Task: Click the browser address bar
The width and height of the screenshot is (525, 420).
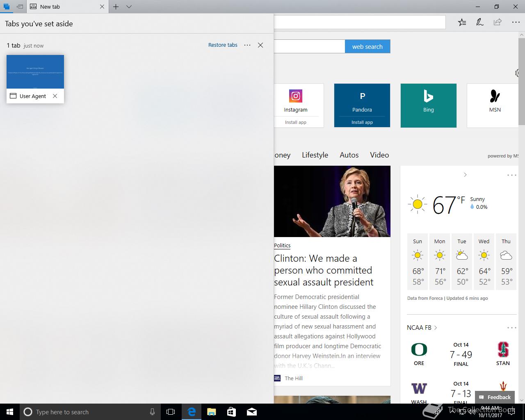Action: (x=359, y=22)
